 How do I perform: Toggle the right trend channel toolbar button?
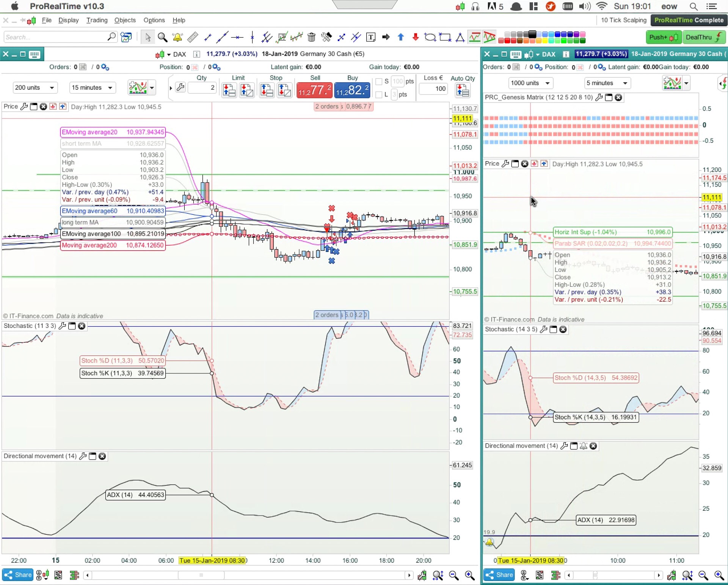(x=490, y=37)
